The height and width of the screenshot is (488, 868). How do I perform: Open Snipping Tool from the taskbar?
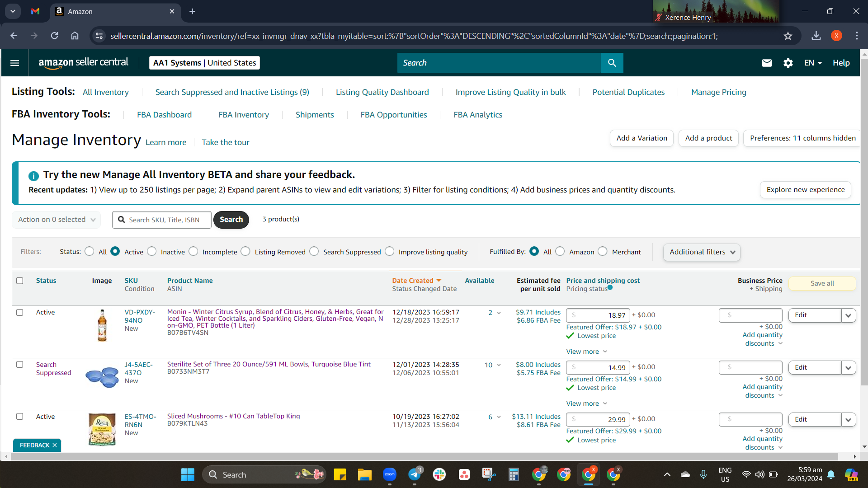tap(489, 474)
